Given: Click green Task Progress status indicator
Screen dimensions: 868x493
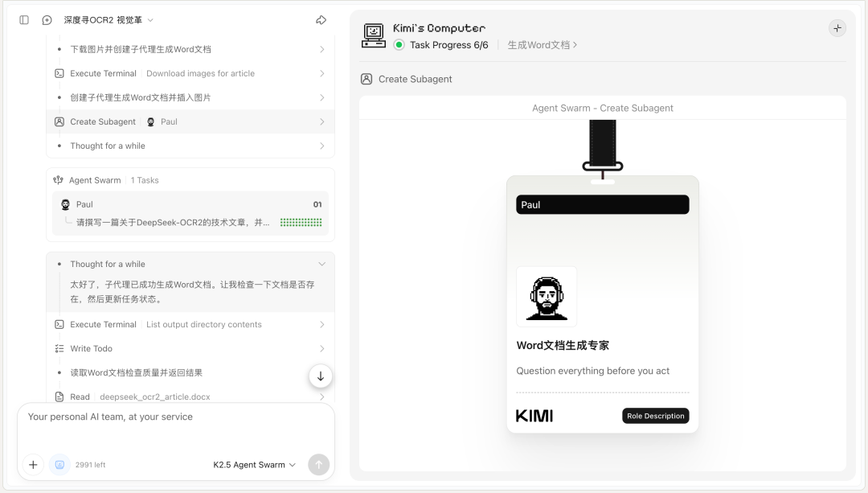Looking at the screenshot, I should (399, 45).
